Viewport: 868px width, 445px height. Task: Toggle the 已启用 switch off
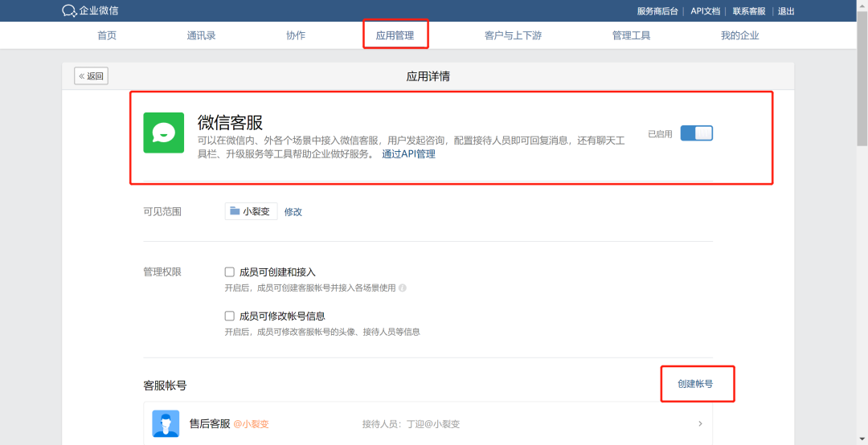[x=696, y=133]
